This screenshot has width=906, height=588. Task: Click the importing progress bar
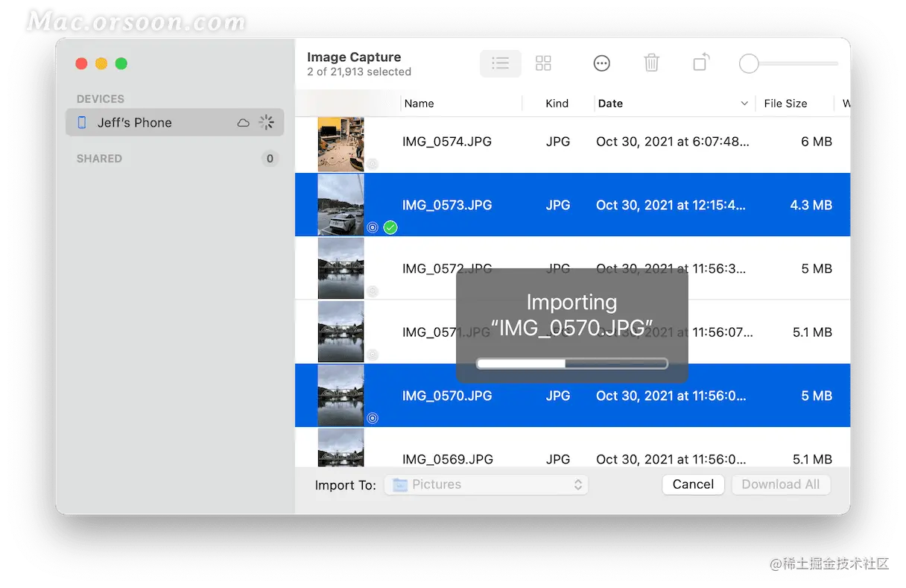[x=572, y=364]
